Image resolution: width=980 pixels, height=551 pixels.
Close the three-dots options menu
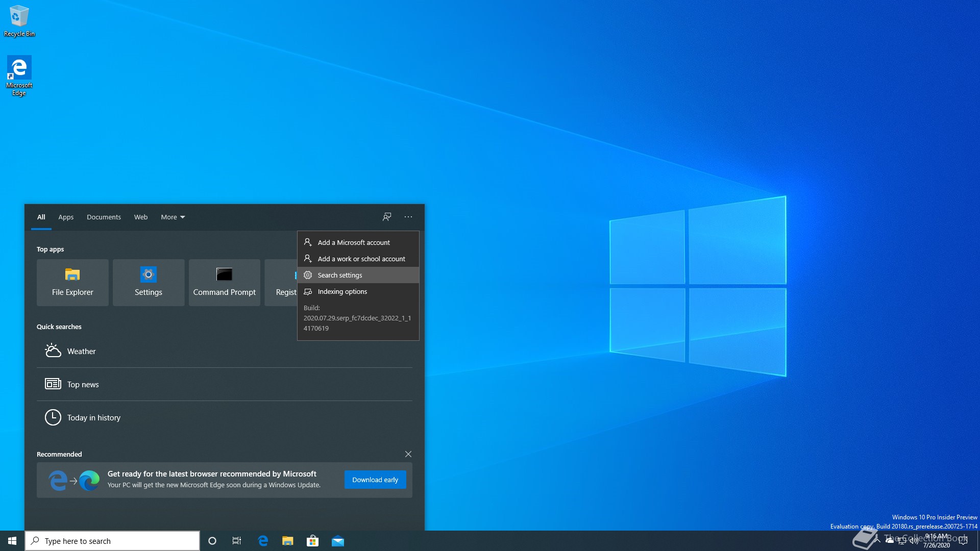point(408,217)
